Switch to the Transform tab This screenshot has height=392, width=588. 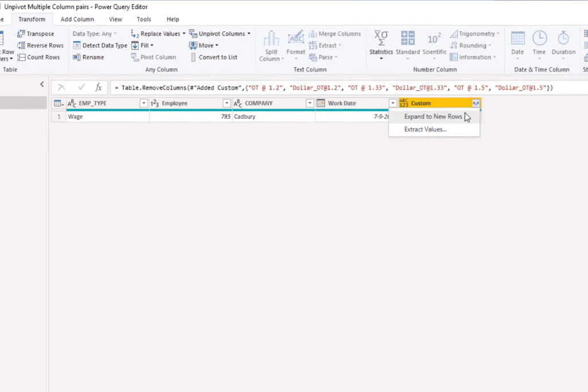pos(32,19)
